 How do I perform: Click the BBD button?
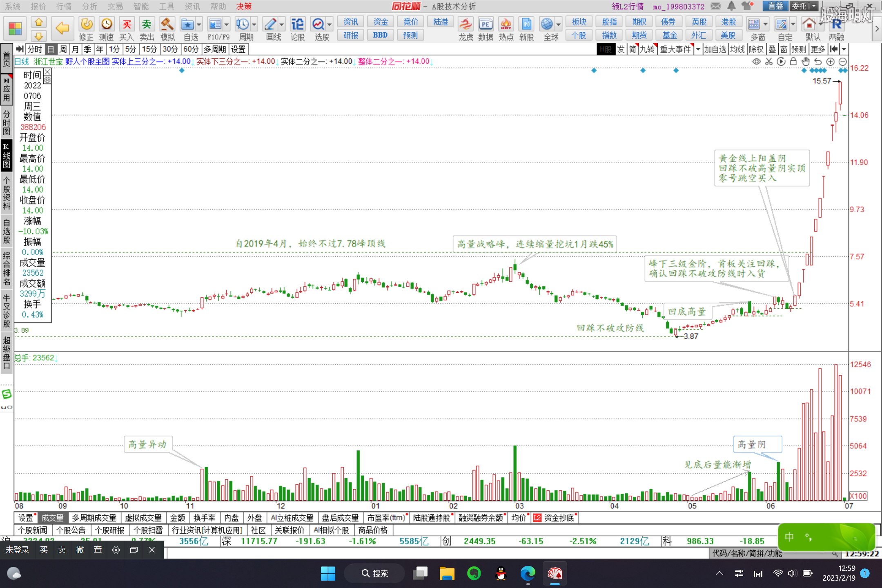click(380, 35)
